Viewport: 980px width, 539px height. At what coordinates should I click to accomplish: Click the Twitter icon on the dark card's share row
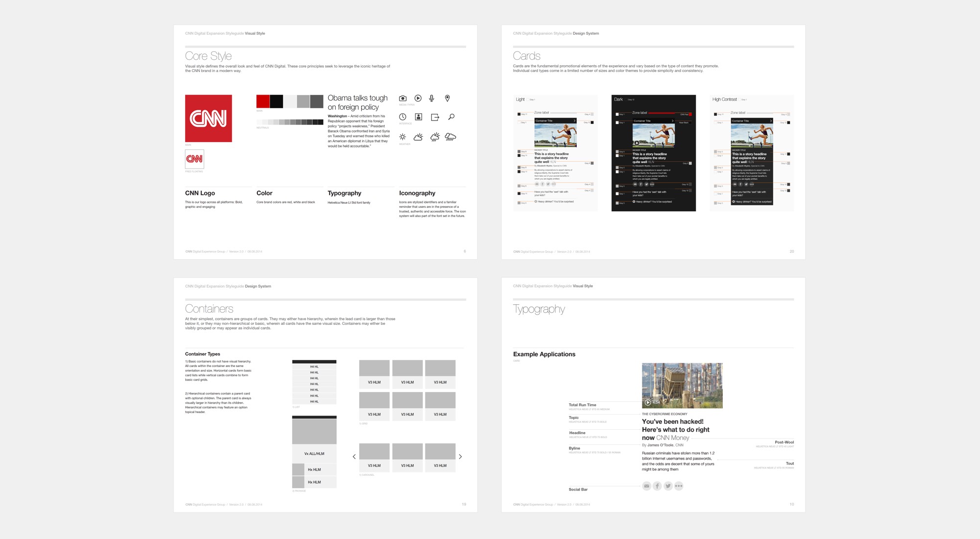[x=646, y=184]
